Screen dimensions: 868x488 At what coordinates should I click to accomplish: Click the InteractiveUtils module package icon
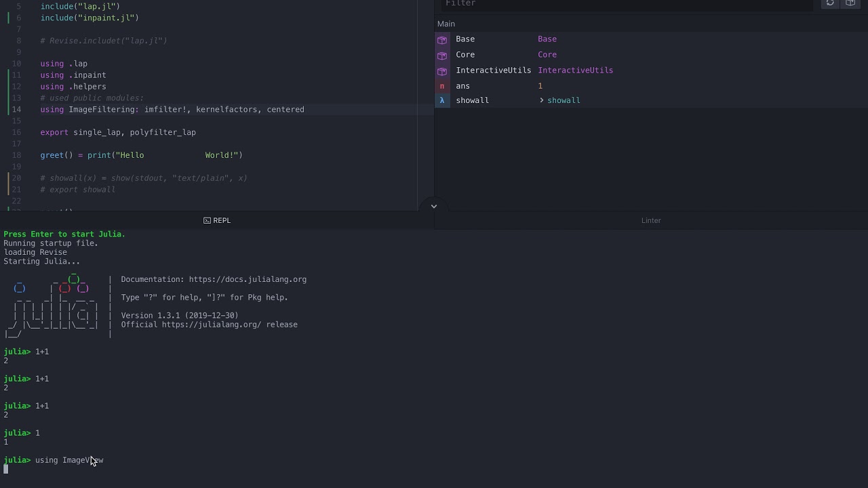(442, 70)
